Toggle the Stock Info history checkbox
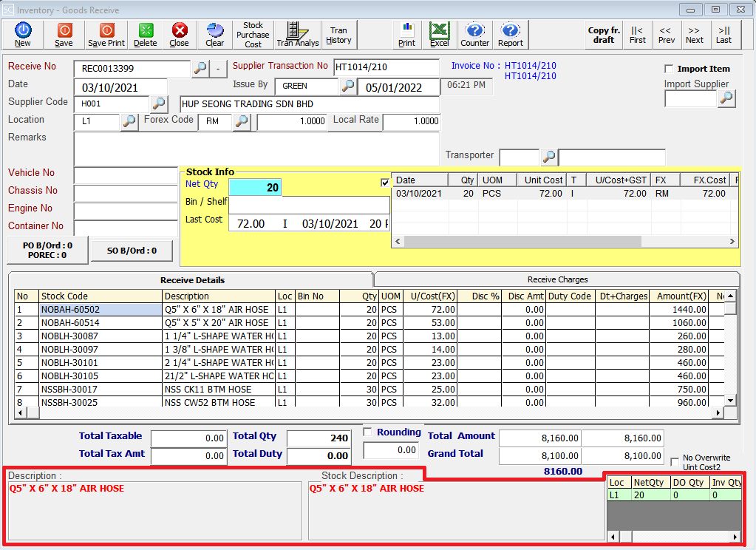 click(385, 183)
